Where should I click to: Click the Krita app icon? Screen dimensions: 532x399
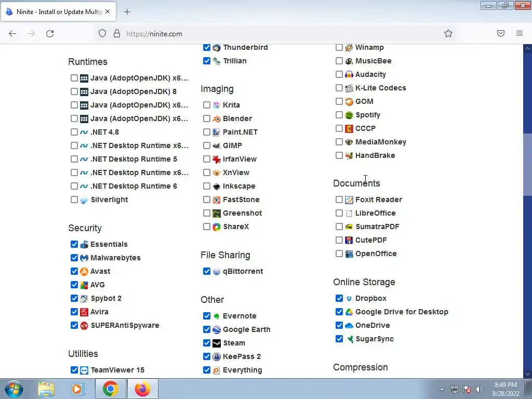tap(217, 105)
